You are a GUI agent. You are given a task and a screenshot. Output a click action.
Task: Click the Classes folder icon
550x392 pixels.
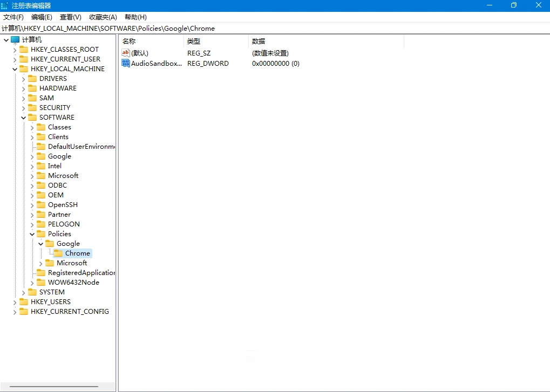(x=41, y=127)
